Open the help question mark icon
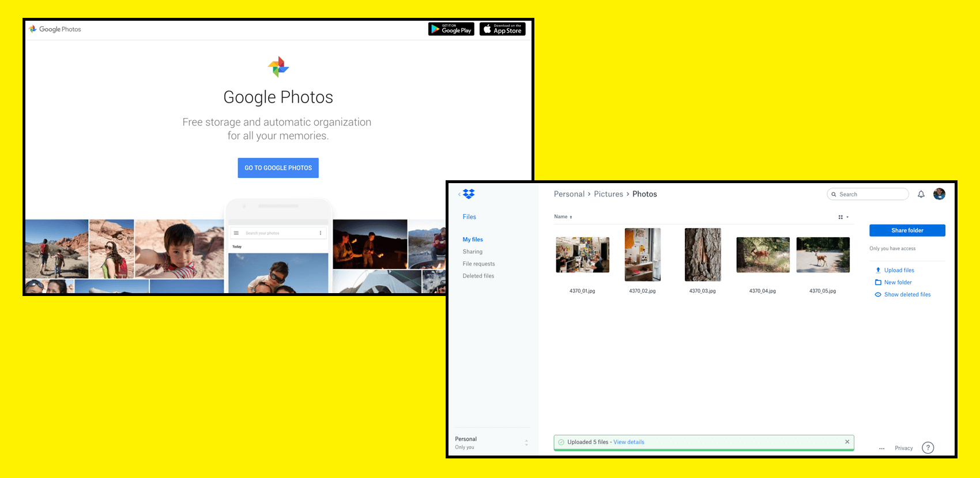Viewport: 980px width, 478px height. (x=928, y=447)
